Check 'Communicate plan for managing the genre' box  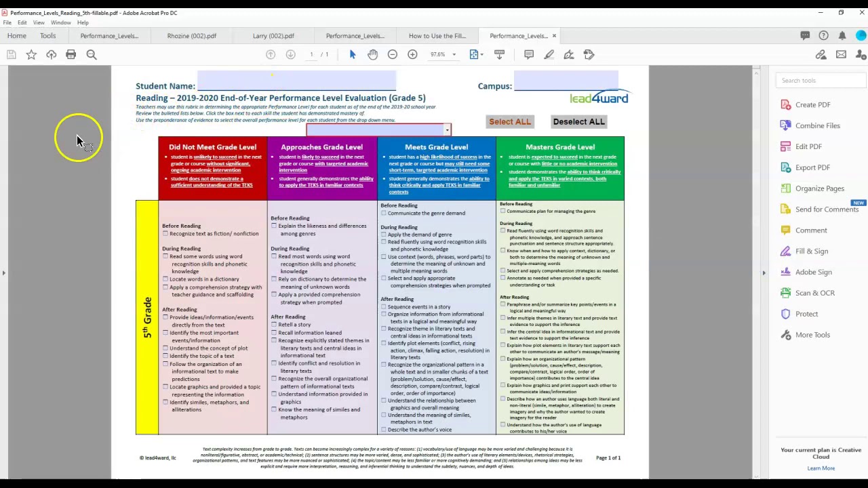pyautogui.click(x=503, y=211)
